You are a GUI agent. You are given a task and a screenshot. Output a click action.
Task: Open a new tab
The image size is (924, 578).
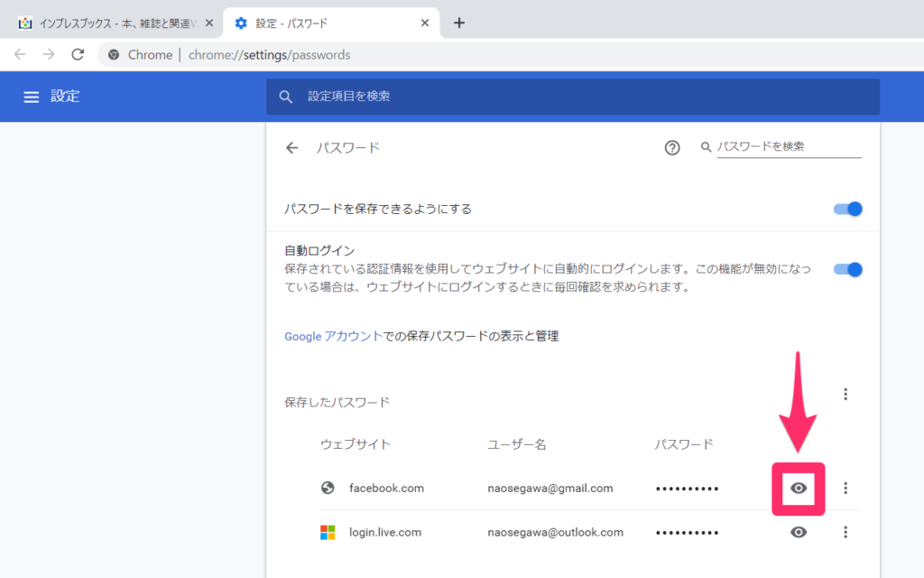[x=459, y=23]
